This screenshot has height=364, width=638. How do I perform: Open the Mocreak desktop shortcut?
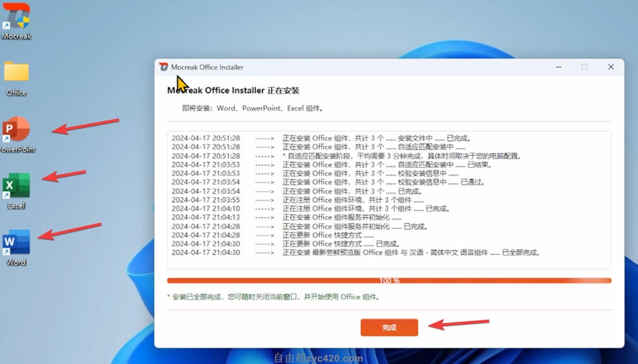[x=16, y=21]
